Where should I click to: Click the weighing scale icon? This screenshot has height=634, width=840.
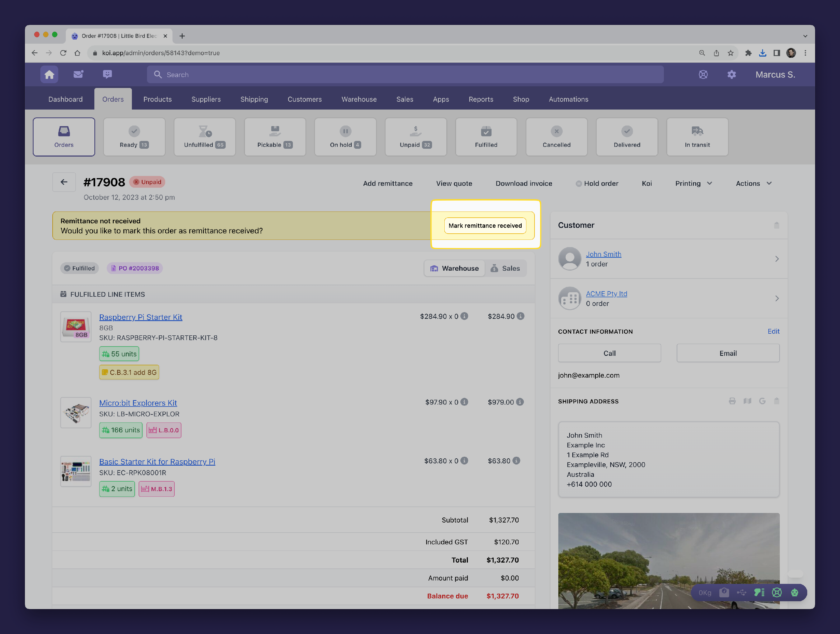[x=724, y=592]
